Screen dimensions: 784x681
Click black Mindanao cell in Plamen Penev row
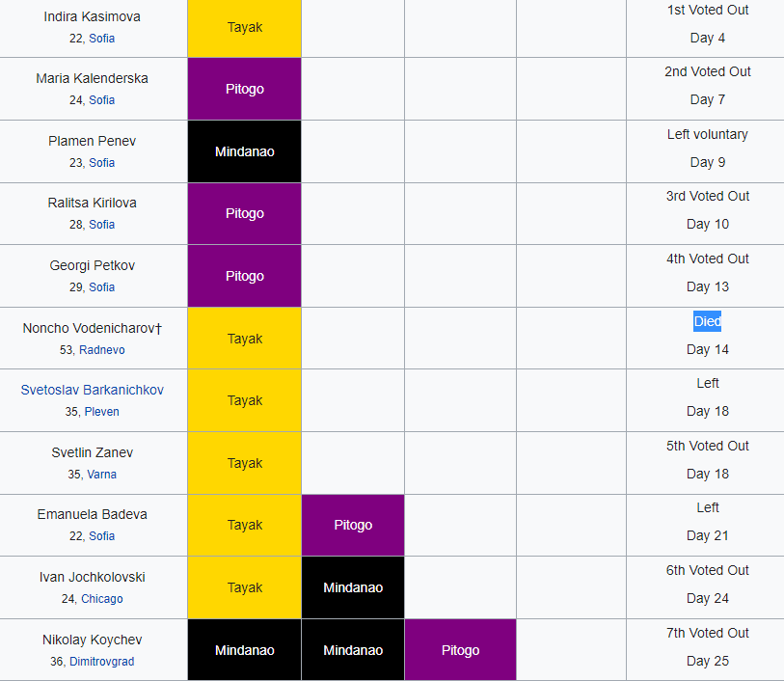coord(245,151)
